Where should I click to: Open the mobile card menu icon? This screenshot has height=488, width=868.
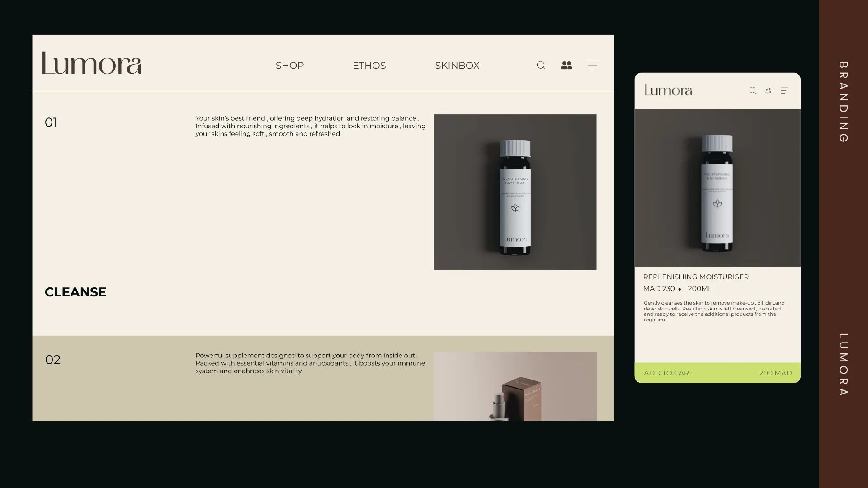pos(785,90)
